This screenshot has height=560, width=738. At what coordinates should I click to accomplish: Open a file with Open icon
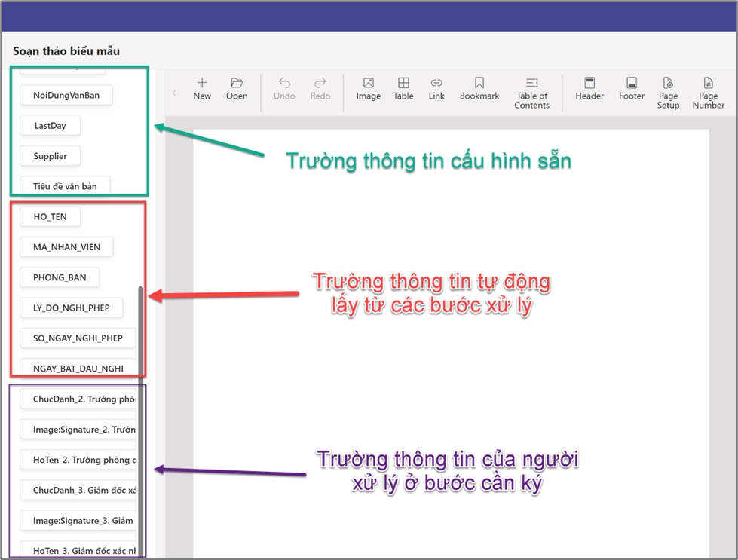click(237, 84)
